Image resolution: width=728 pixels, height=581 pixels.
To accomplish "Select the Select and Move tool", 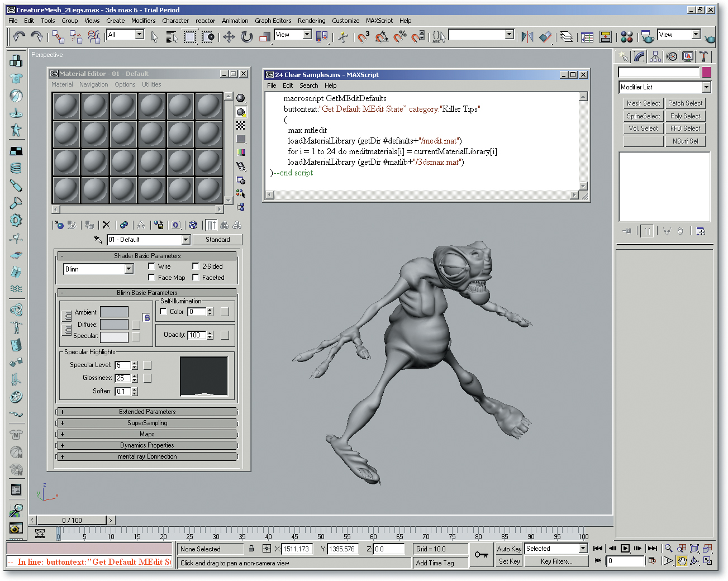I will [x=229, y=37].
